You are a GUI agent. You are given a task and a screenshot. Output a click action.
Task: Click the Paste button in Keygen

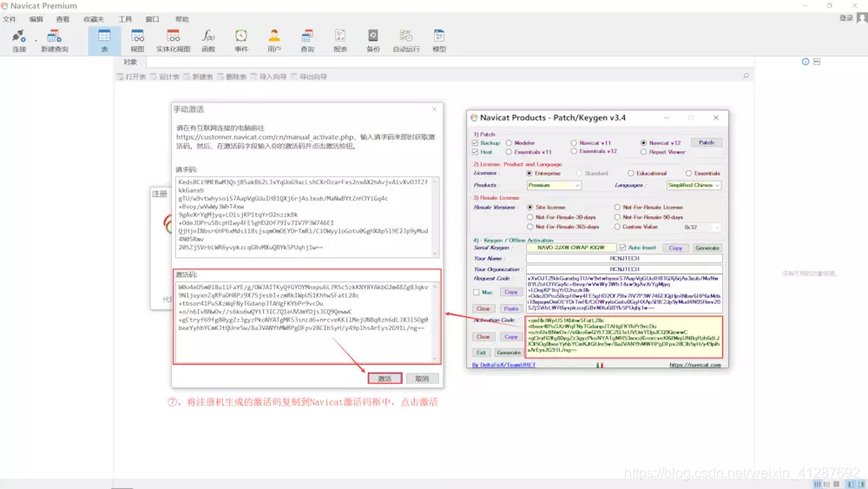511,308
